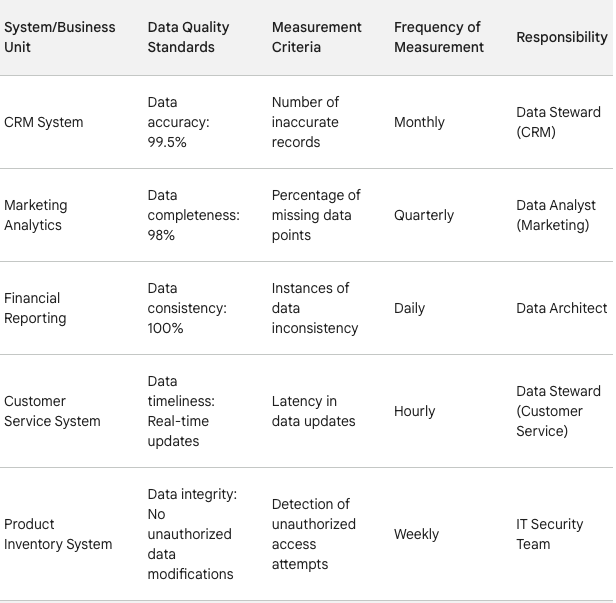This screenshot has height=603, width=616.
Task: Click the Product Inventory System cell
Action: coord(57,534)
